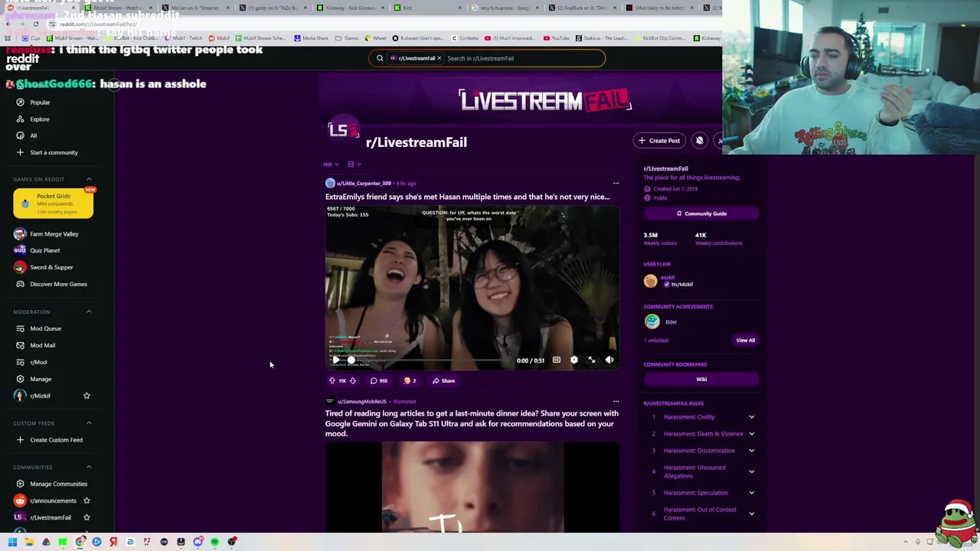Play the ExtraEmily video
This screenshot has height=551, width=980.
335,360
